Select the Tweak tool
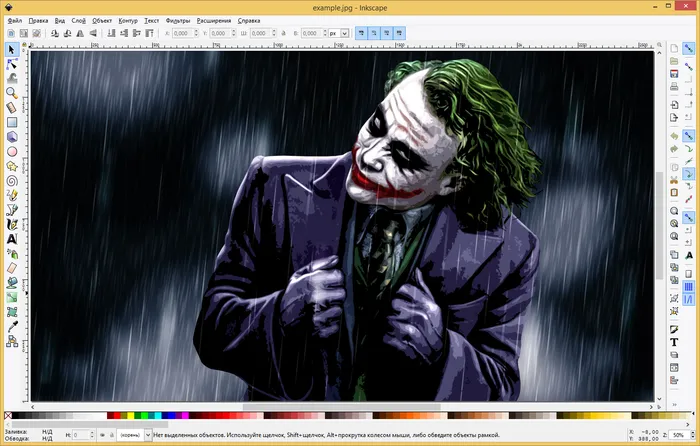700x446 pixels. [x=12, y=78]
